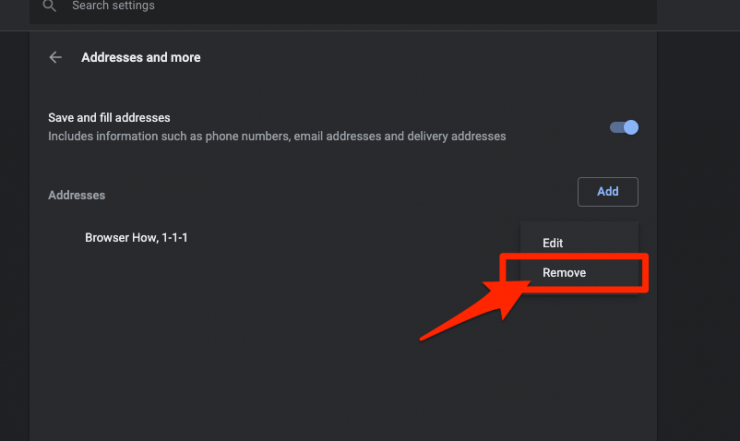Click the phone numbers and email description text
The image size is (740, 441).
(277, 136)
